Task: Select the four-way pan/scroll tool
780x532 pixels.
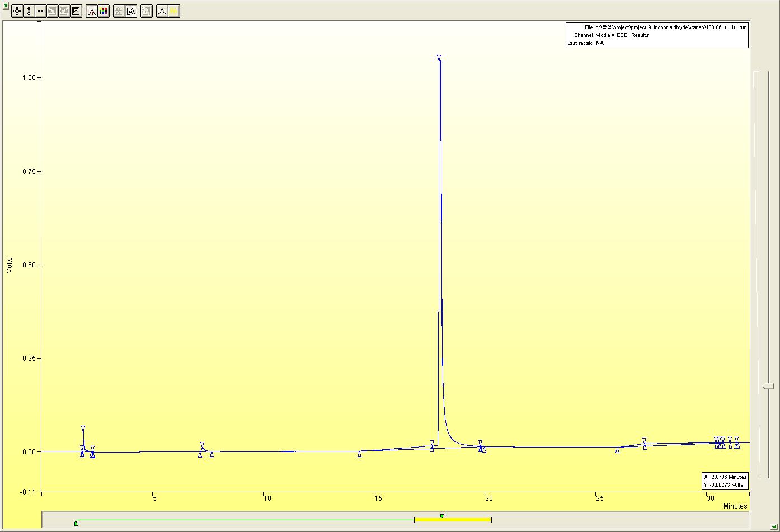Action: [x=17, y=11]
